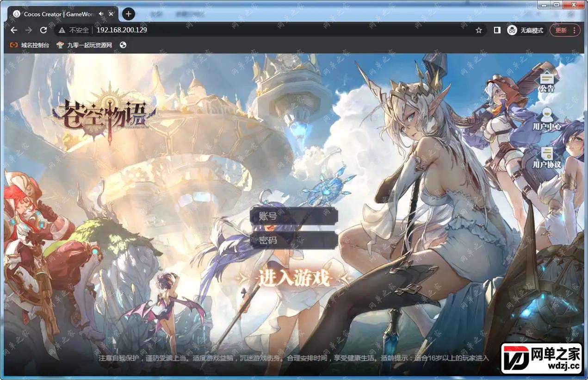Open a new tab with plus button
Viewport: 588px width, 380px height.
click(x=129, y=14)
